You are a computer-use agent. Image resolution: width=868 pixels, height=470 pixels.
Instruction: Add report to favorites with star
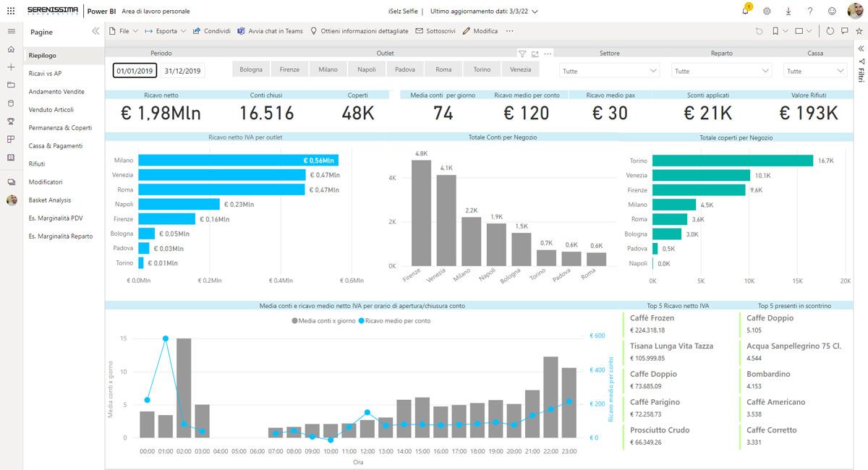click(x=859, y=31)
